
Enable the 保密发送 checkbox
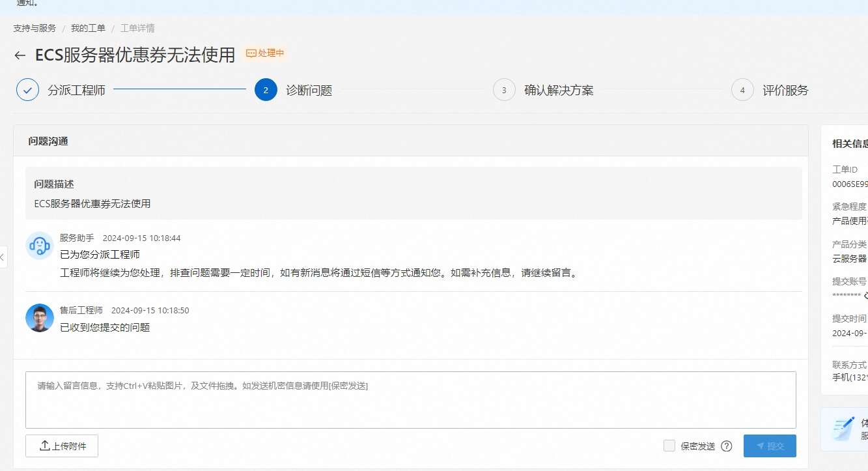(x=669, y=446)
